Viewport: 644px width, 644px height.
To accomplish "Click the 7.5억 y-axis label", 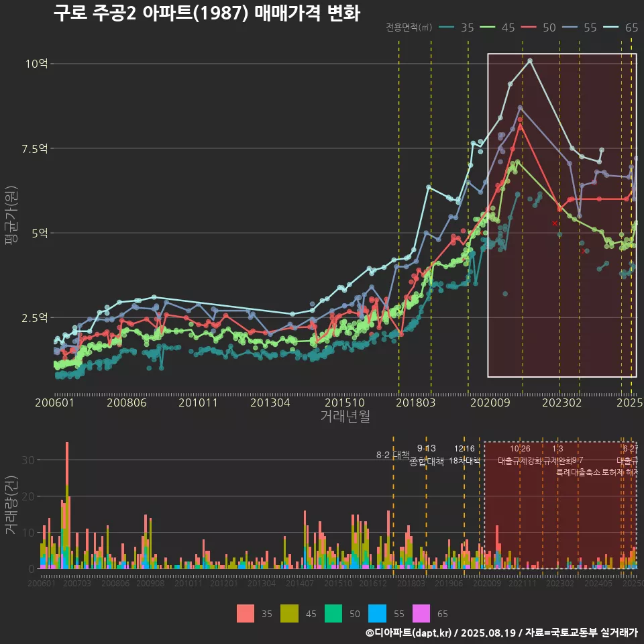I will 34,148.
